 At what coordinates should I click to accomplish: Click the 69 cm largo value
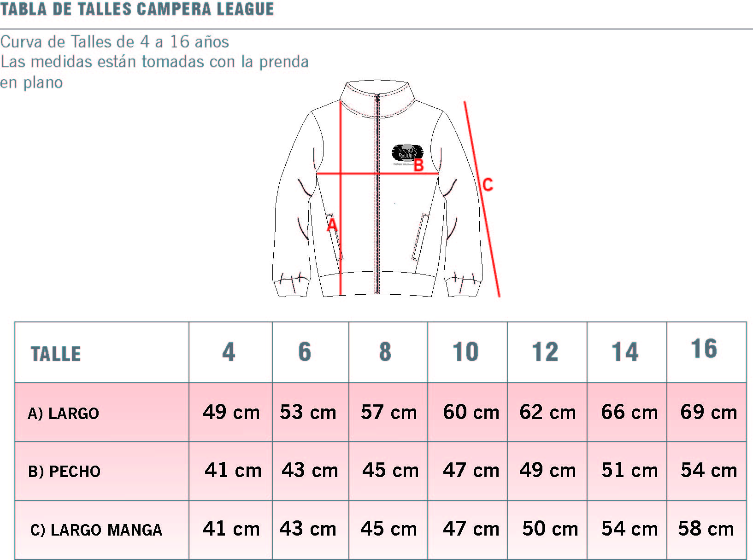pos(708,412)
